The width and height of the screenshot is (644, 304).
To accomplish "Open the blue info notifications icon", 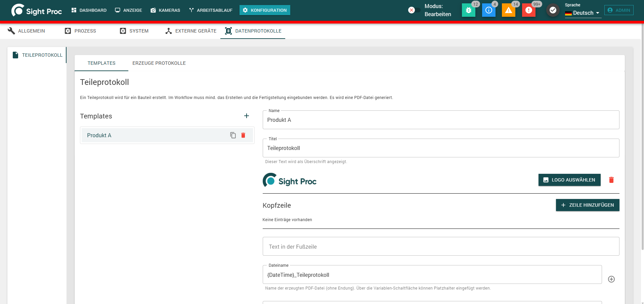I will coord(488,10).
